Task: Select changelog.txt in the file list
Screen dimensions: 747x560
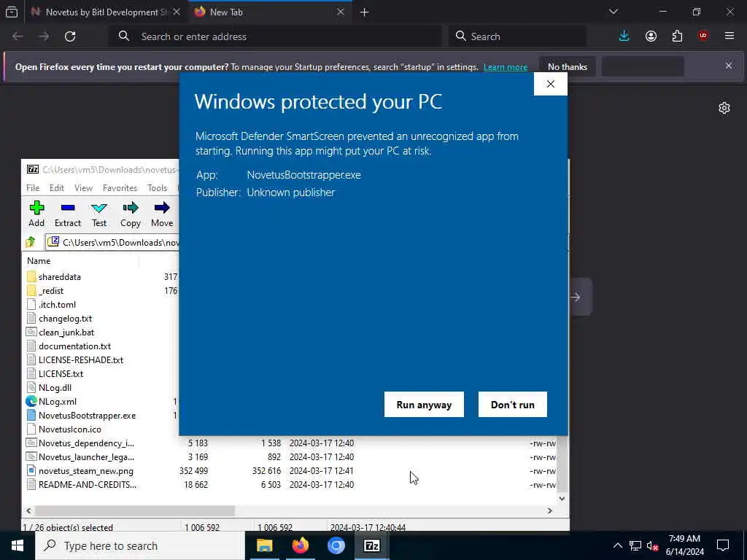Action: (x=65, y=318)
